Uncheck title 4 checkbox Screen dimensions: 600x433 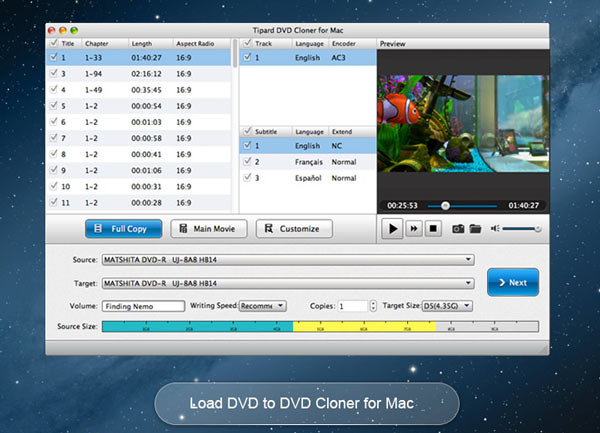[54, 90]
